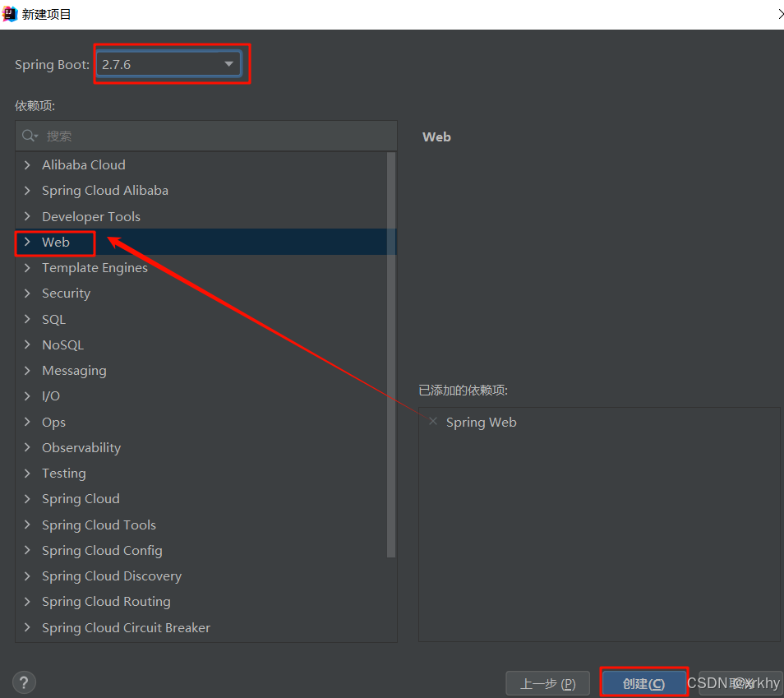Select Spring Web in added dependencies
The width and height of the screenshot is (784, 698).
[x=481, y=423]
